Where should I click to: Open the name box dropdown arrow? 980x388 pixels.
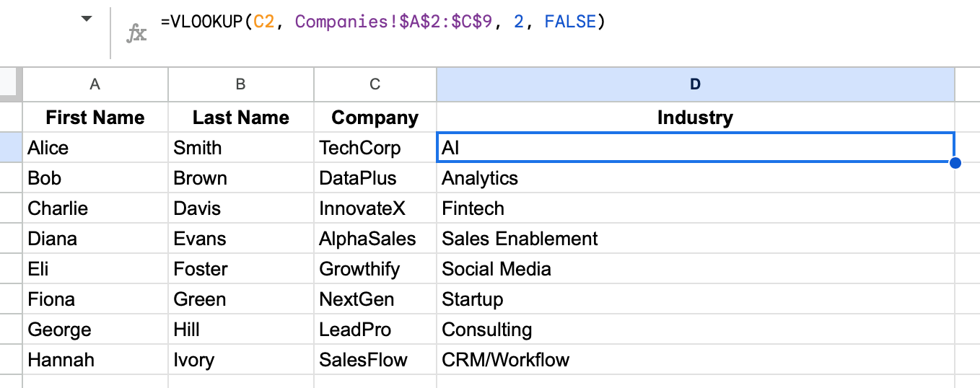87,19
